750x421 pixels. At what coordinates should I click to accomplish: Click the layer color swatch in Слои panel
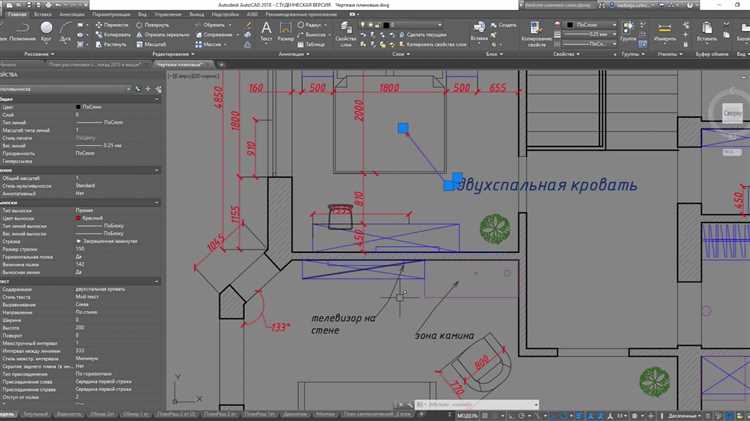[386, 25]
